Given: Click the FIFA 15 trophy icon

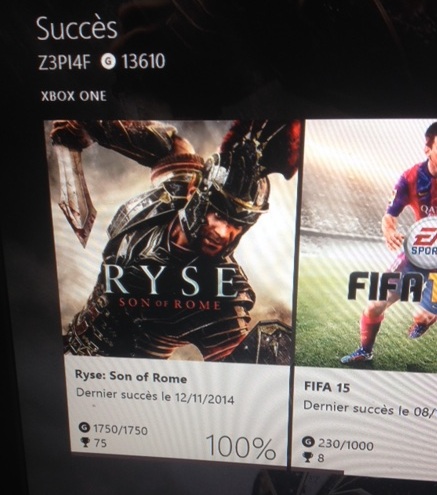Looking at the screenshot, I should 308,457.
